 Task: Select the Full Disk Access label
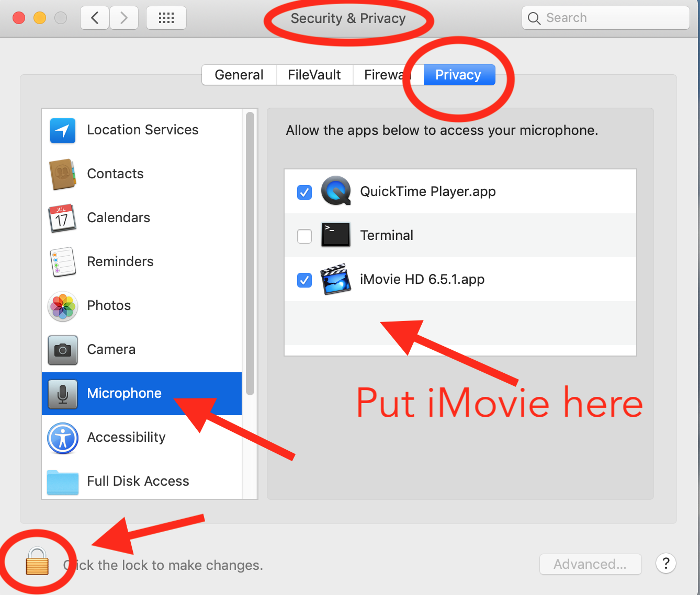(x=138, y=481)
